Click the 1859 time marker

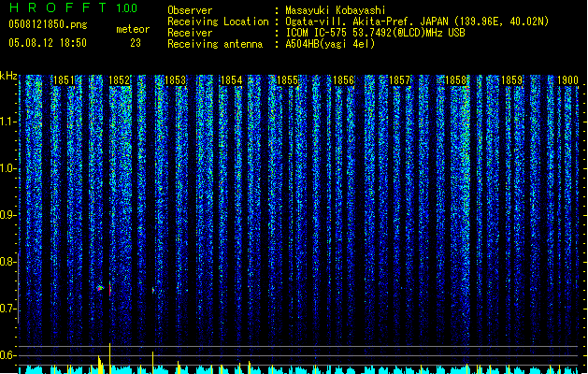pos(512,80)
